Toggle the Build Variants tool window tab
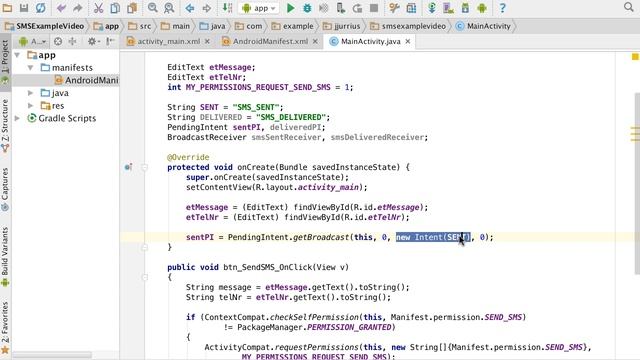 click(5, 256)
